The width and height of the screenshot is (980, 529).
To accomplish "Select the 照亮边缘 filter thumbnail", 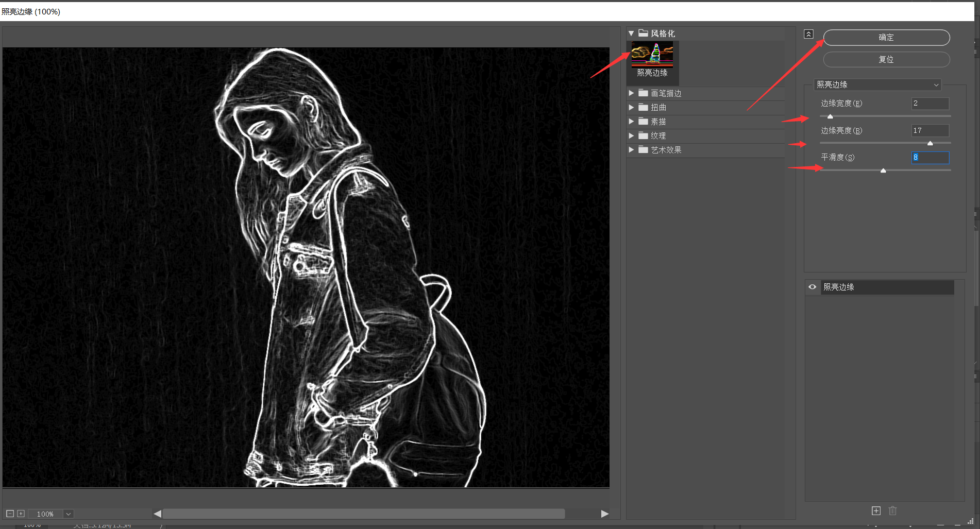I will tap(652, 56).
